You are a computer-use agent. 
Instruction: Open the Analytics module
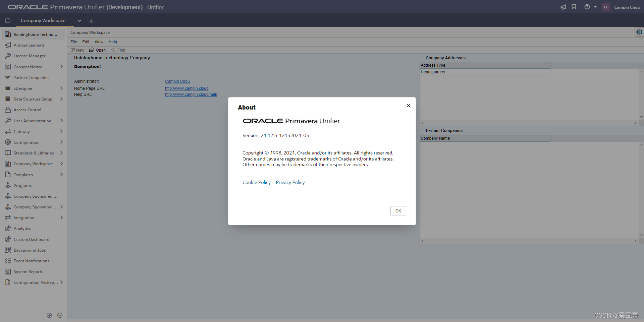coord(22,228)
